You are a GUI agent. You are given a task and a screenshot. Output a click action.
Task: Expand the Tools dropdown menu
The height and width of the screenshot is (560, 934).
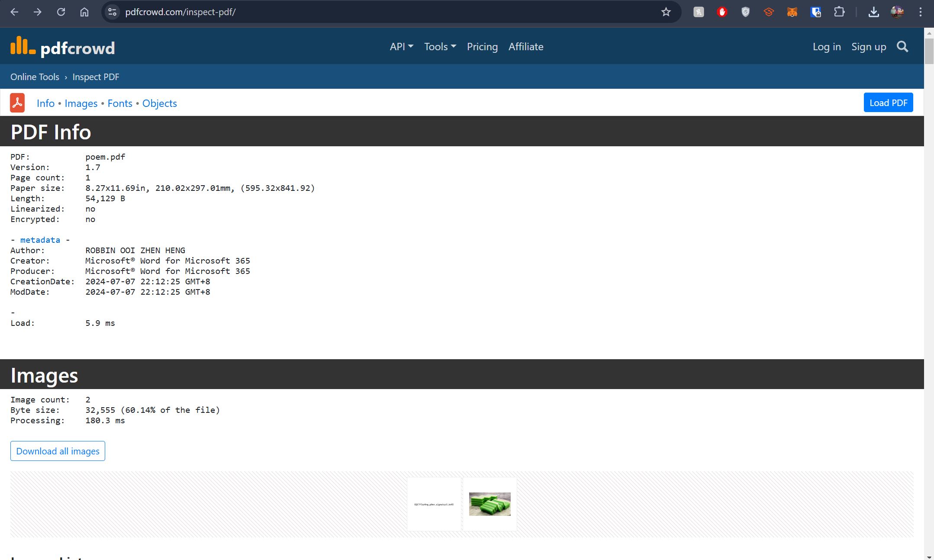click(x=440, y=47)
